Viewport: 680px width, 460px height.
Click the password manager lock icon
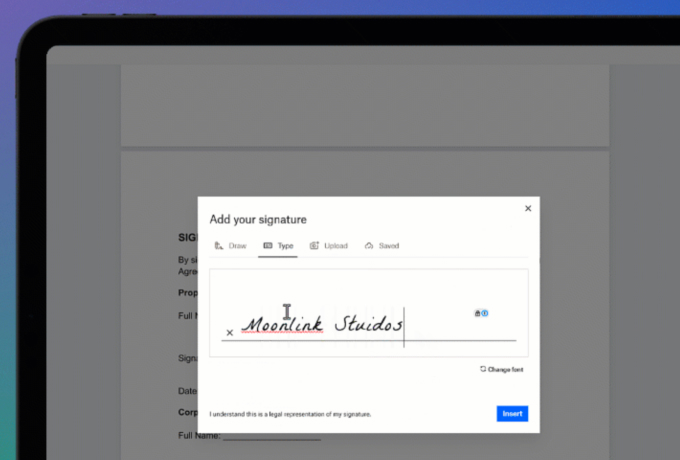tap(477, 313)
